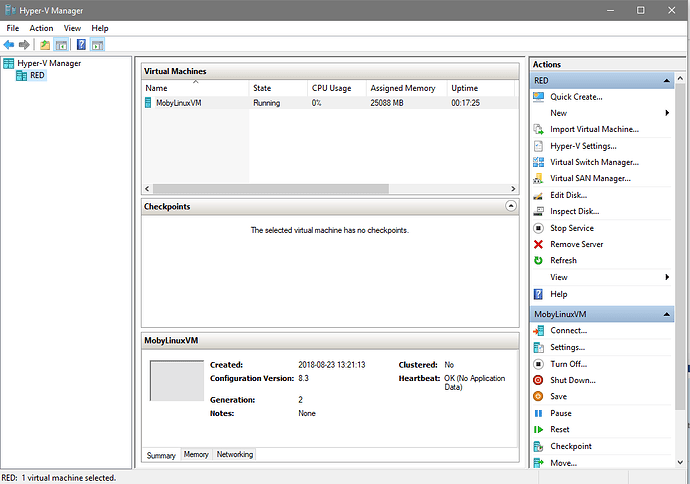Click Shut Down for the virtual machine
The width and height of the screenshot is (690, 484).
tap(572, 380)
